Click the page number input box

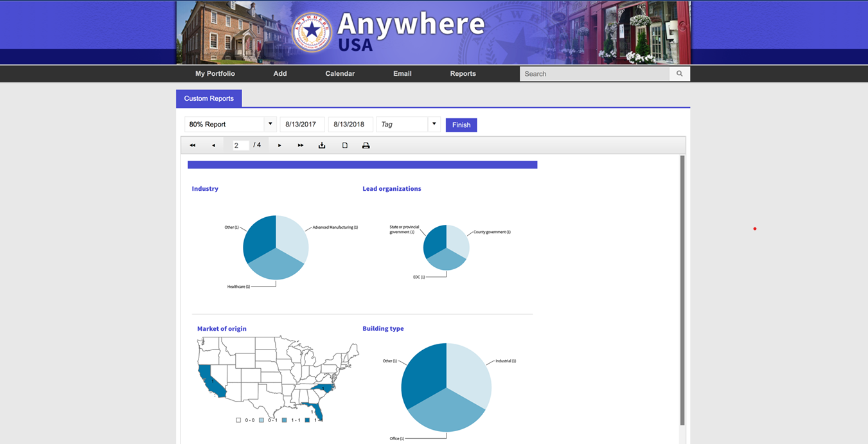click(x=240, y=145)
